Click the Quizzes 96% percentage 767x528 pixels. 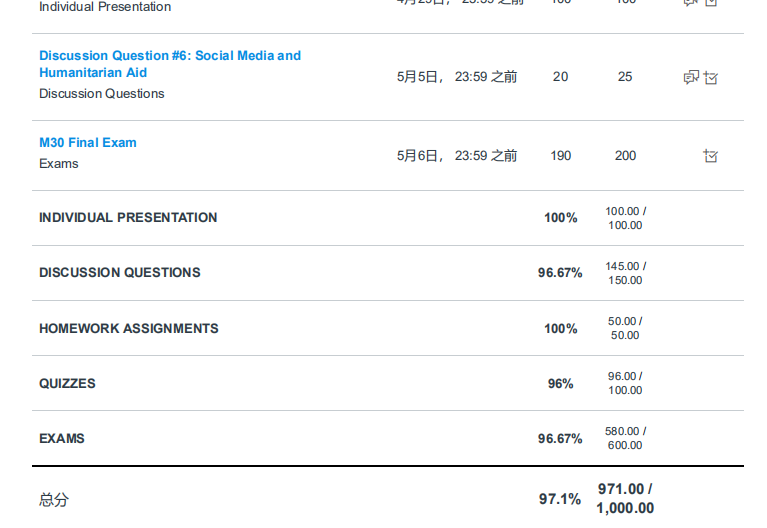(x=560, y=384)
